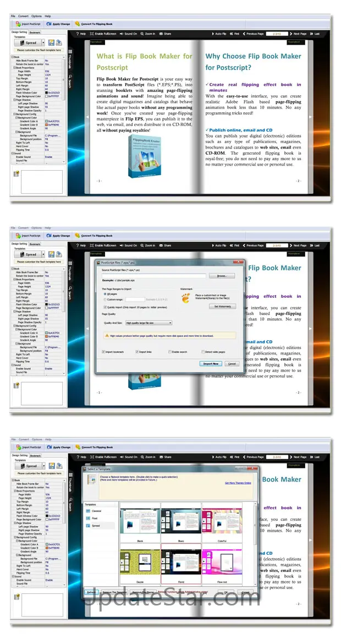Click Zoom in on top screenshot viewer bar

(x=148, y=34)
